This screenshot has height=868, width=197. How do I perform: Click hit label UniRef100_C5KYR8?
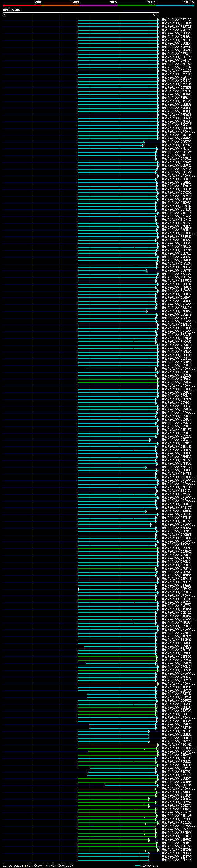tap(177, 741)
